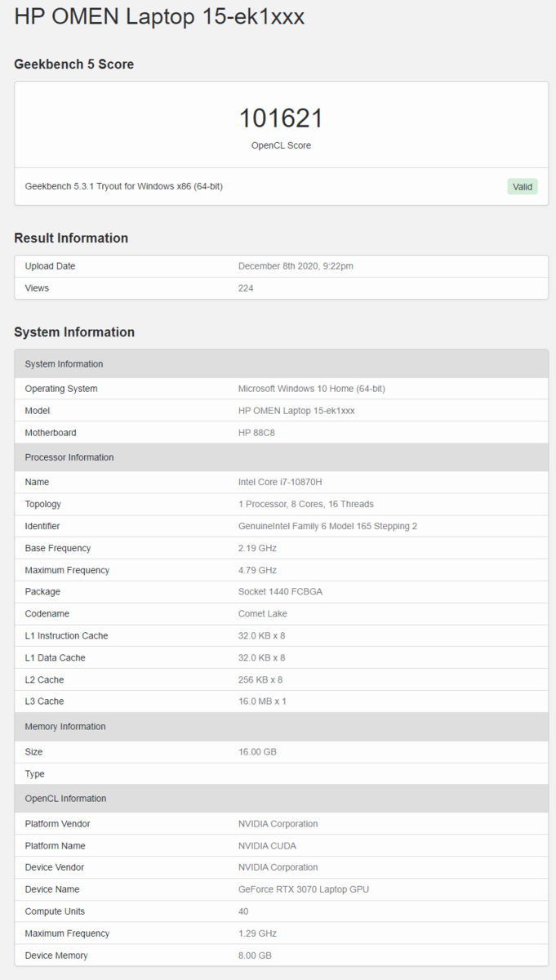Click the GenuineIntel Family 6 Model 165 value
This screenshot has height=980, width=556.
pos(327,526)
